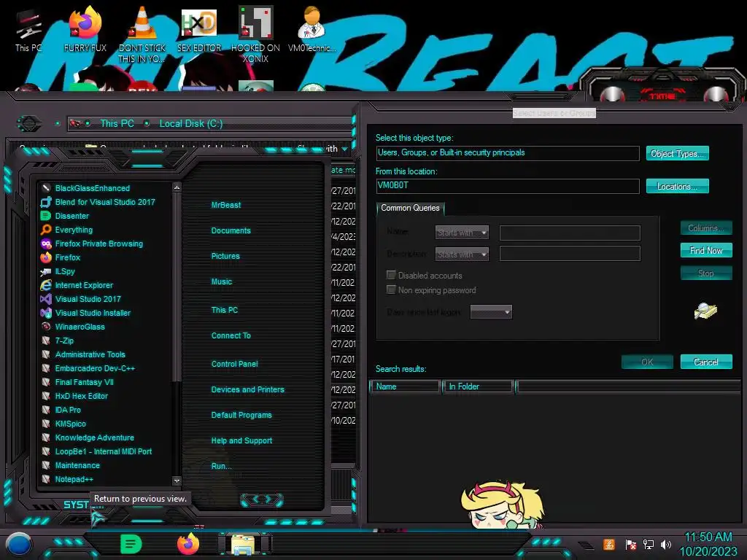Click the Stop button
This screenshot has width=747, height=560.
click(706, 273)
